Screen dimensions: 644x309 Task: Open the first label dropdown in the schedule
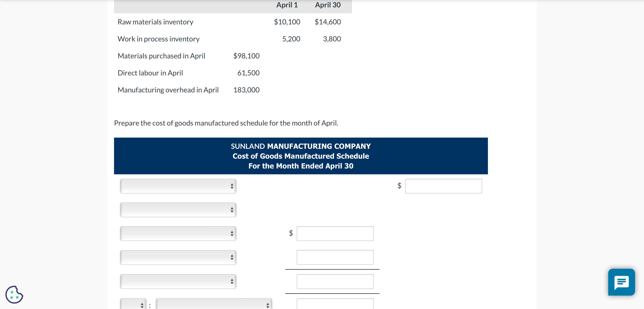pos(178,186)
